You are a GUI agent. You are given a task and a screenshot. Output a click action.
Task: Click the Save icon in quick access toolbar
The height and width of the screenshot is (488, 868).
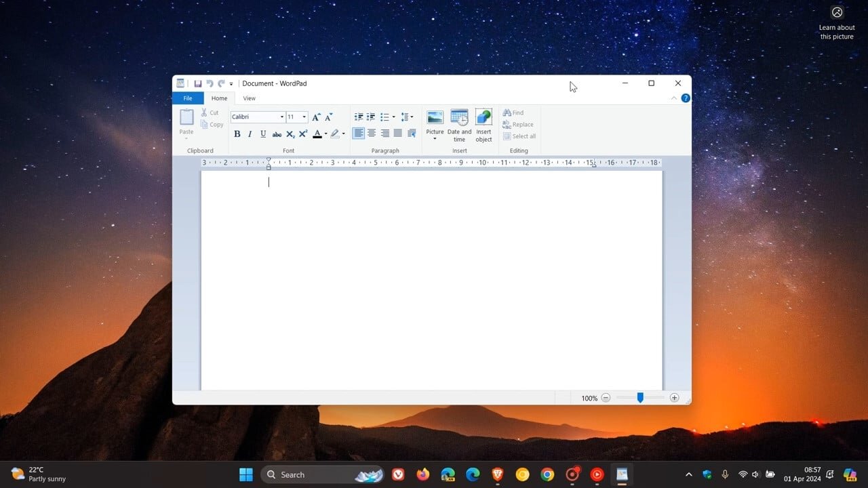[198, 83]
